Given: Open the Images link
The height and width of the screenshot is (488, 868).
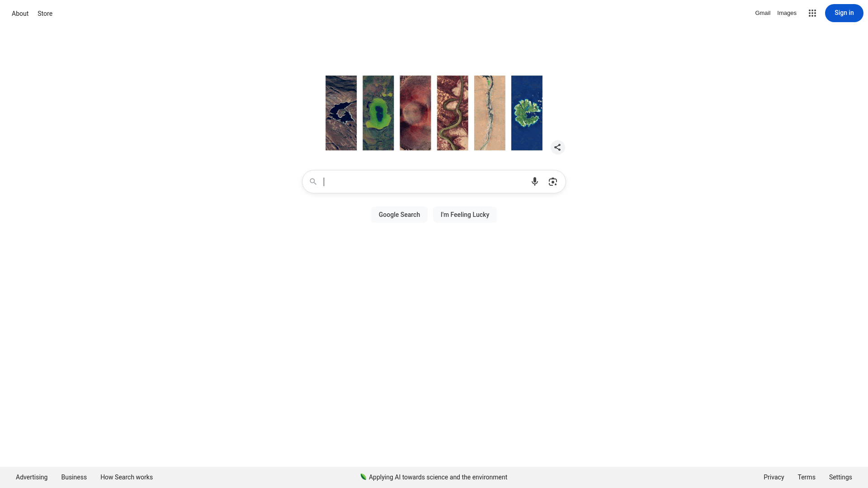Looking at the screenshot, I should (x=787, y=13).
